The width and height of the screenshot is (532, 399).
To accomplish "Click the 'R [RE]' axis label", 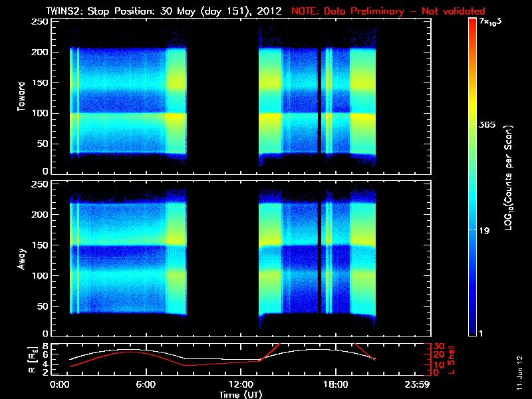I will (x=33, y=360).
